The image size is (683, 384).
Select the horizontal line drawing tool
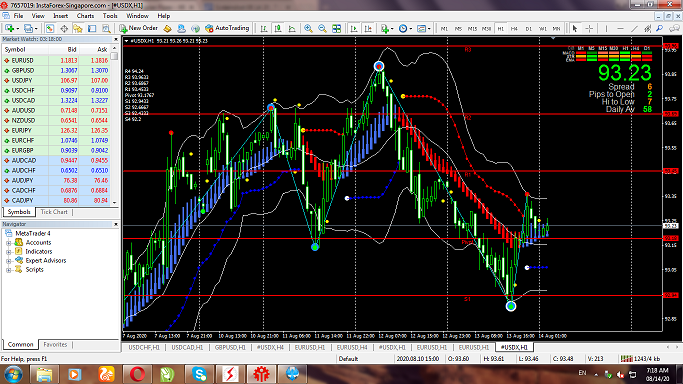pos(620,28)
